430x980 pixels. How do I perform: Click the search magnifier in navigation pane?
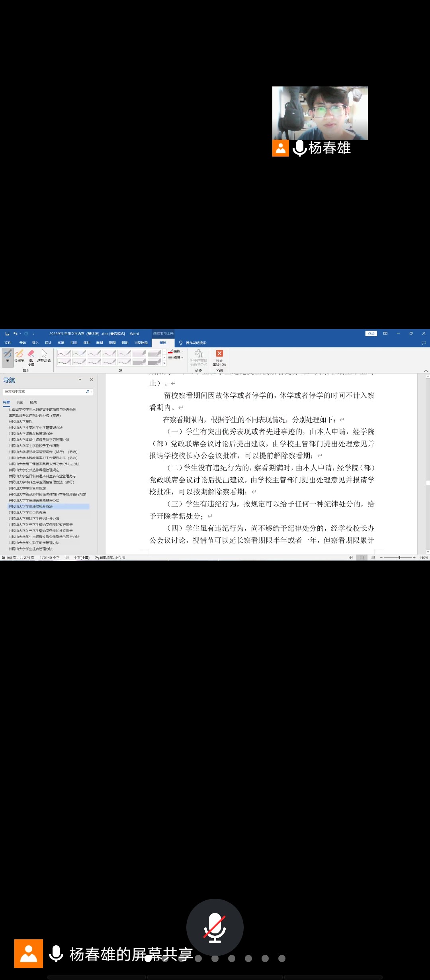click(88, 392)
